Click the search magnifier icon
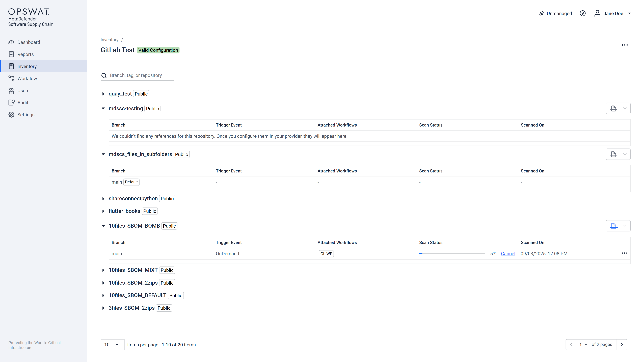 [x=104, y=75]
